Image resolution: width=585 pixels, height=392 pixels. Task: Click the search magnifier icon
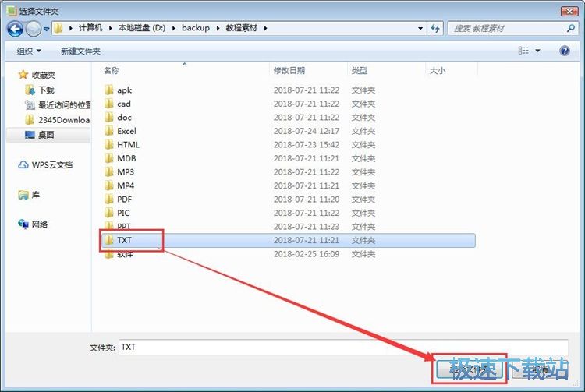pos(570,28)
